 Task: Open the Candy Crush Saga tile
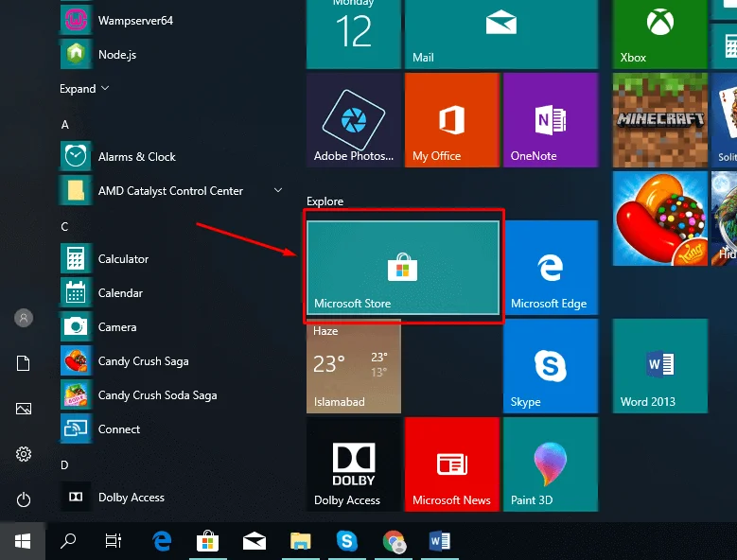tap(660, 219)
